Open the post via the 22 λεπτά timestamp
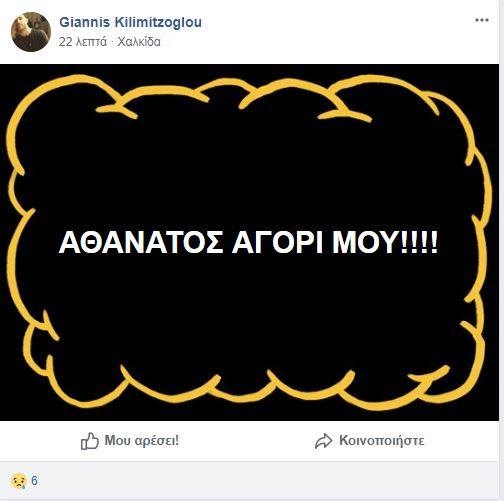504x501 pixels. 83,42
